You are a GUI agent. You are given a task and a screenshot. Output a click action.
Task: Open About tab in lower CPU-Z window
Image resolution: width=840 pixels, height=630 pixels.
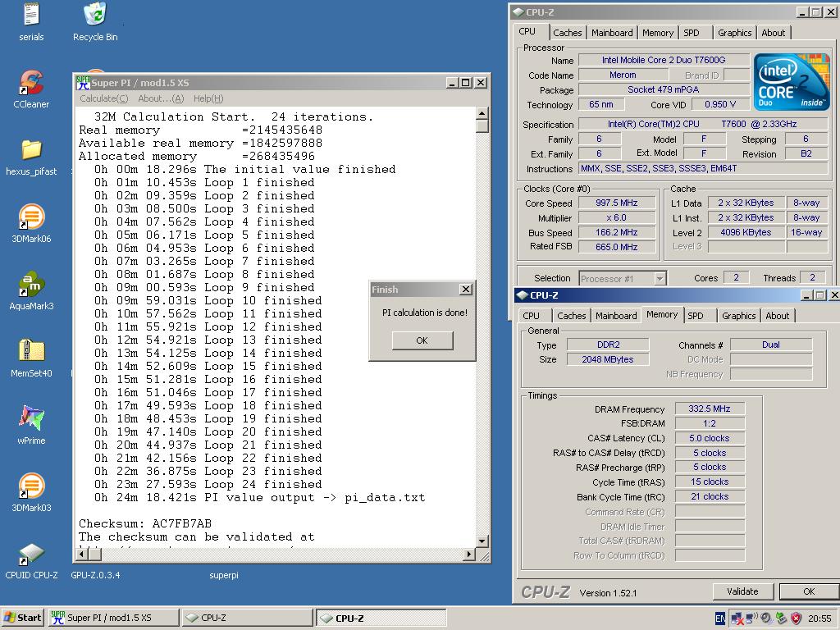click(x=778, y=316)
